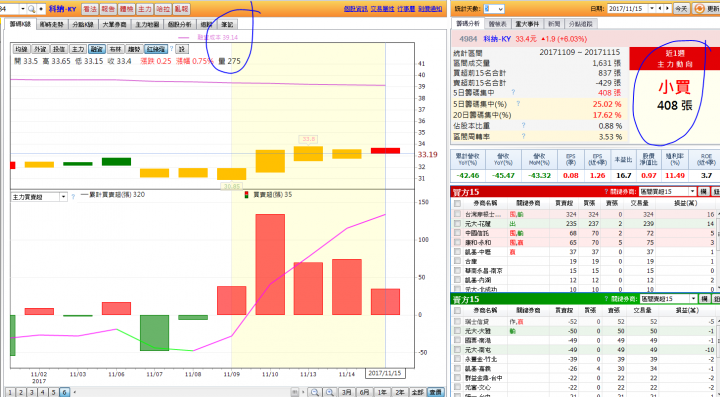This screenshot has height=397, width=720.
Task: Toggle the 均線 chart overlay
Action: pyautogui.click(x=21, y=49)
